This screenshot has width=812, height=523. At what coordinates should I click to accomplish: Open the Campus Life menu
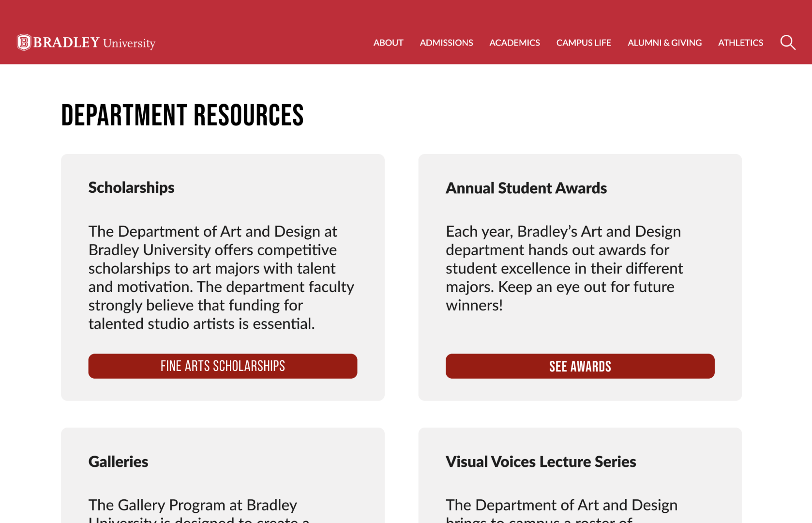tap(584, 43)
